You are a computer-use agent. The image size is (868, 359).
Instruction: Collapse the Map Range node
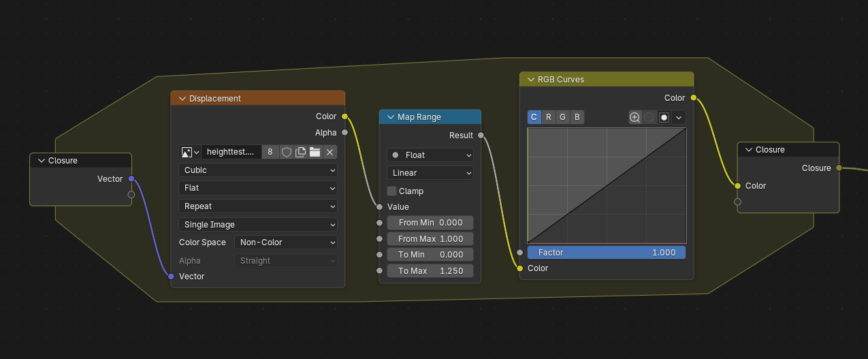(391, 117)
